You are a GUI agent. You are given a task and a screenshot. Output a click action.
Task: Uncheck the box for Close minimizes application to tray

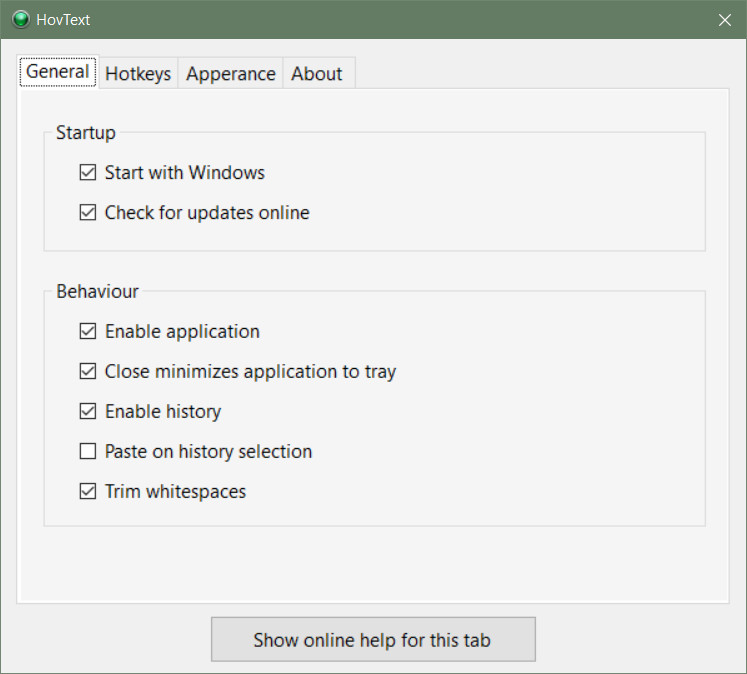point(88,371)
